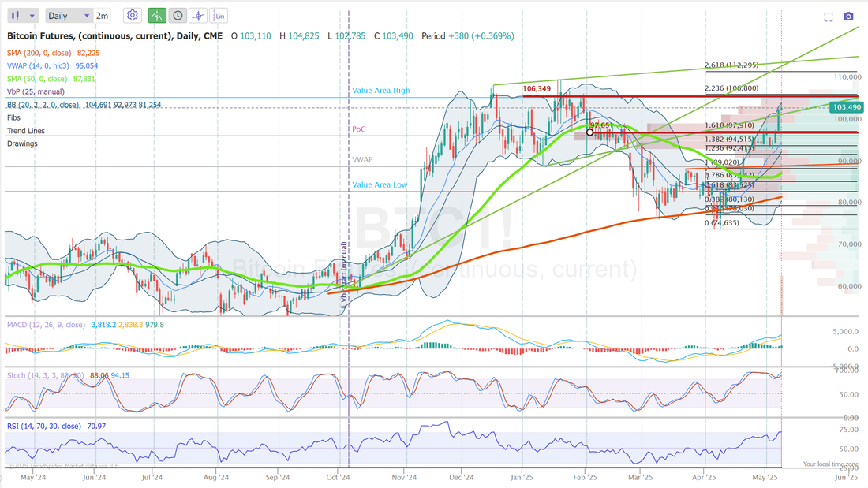
Task: Select the RSI (14, 70, 30, close) label
Action: 43,426
